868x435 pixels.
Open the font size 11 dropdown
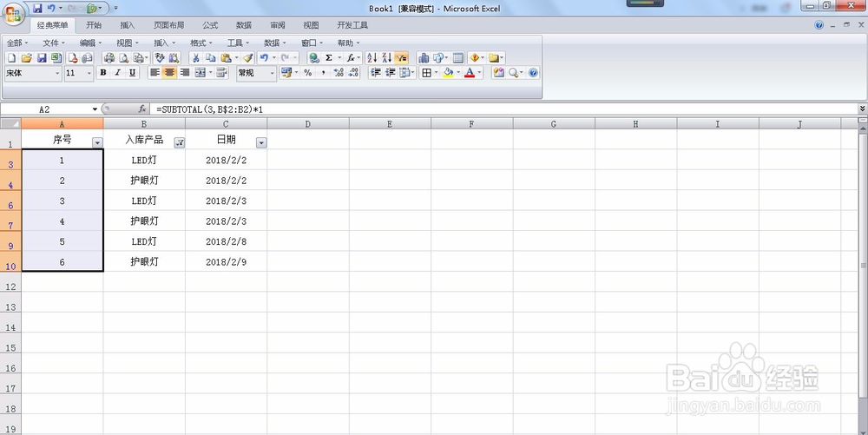[x=89, y=73]
